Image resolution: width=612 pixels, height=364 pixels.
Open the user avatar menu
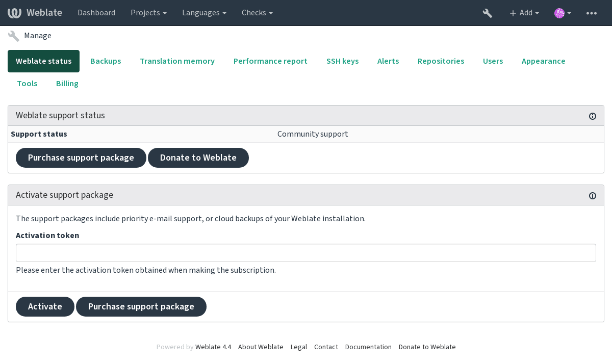[x=563, y=13]
